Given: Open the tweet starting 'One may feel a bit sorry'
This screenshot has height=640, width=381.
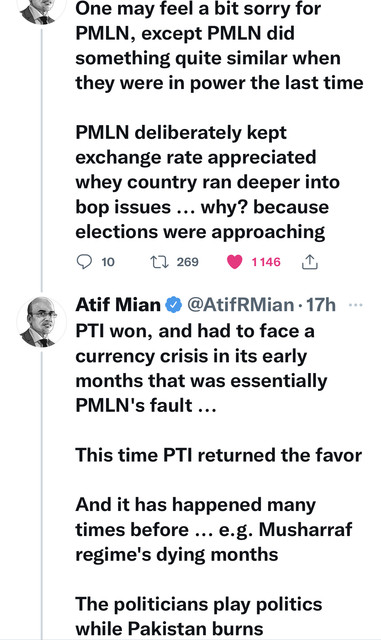Looking at the screenshot, I should [x=219, y=46].
